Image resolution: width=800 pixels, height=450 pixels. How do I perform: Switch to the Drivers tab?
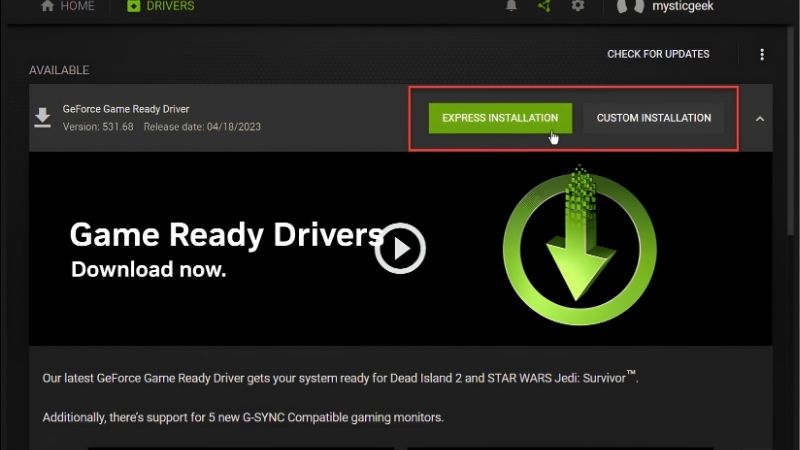pos(160,6)
